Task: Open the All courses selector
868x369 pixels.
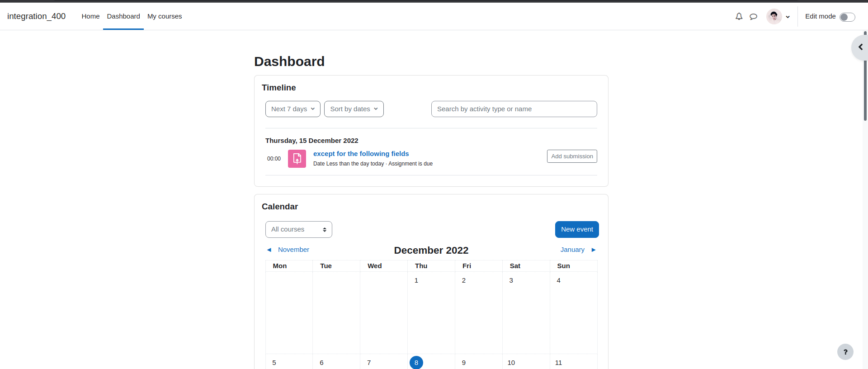Action: (299, 229)
